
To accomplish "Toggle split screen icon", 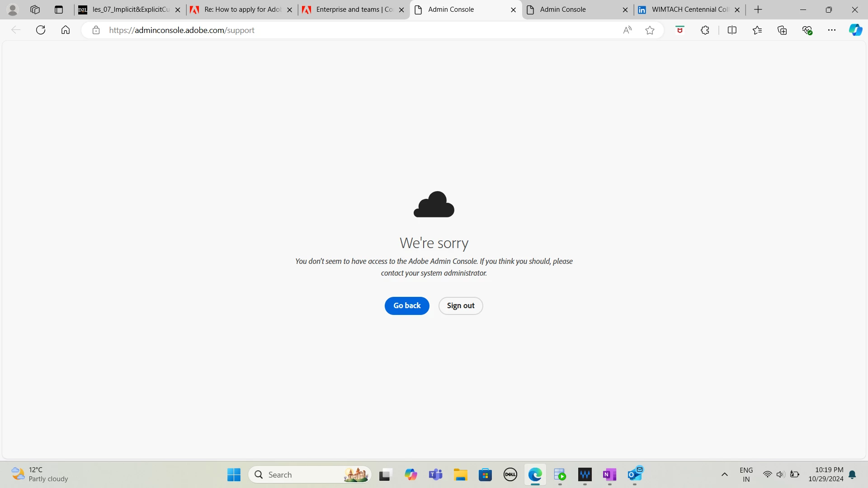I will (732, 30).
